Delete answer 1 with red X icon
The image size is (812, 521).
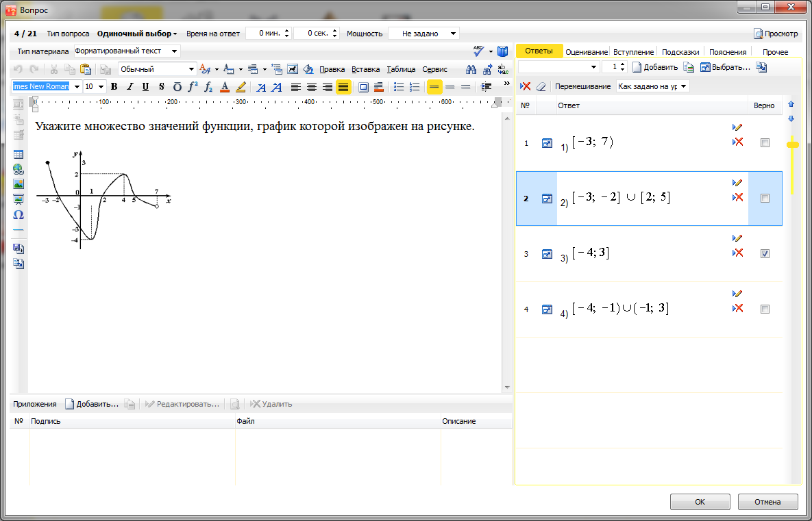(x=737, y=142)
